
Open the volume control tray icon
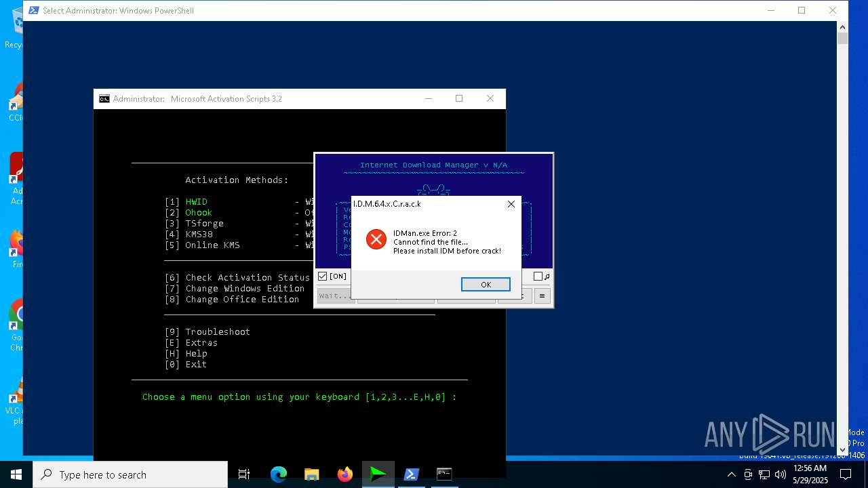click(x=780, y=474)
